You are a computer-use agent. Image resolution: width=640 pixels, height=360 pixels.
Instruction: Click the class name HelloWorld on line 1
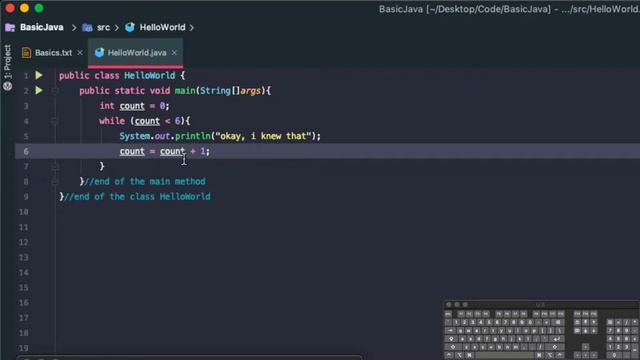tap(150, 76)
